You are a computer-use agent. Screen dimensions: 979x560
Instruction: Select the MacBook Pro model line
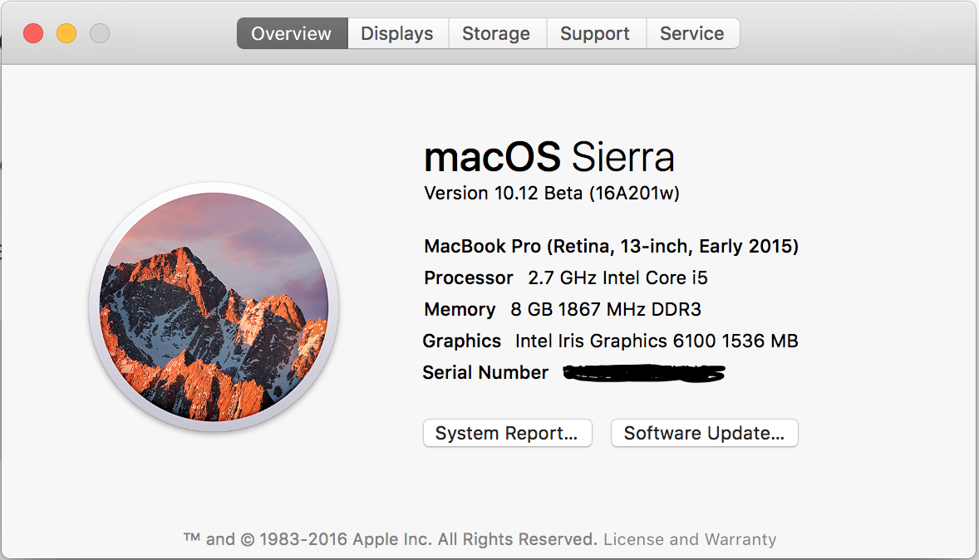tap(611, 246)
